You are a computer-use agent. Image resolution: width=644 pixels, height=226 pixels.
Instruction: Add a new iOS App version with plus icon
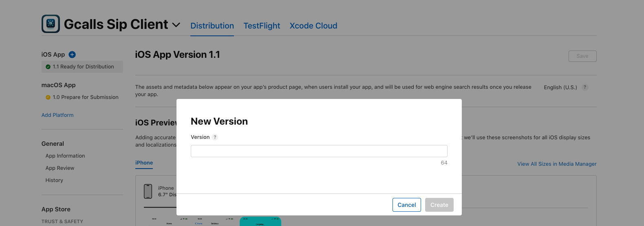click(x=72, y=55)
